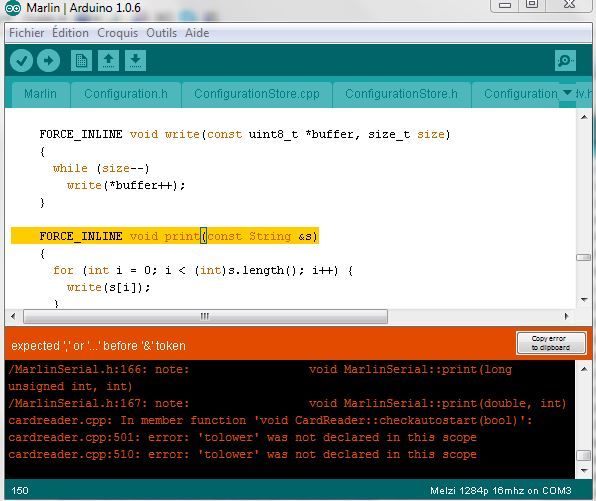
Task: Click the Open sketch up-arrow icon
Action: point(108,60)
